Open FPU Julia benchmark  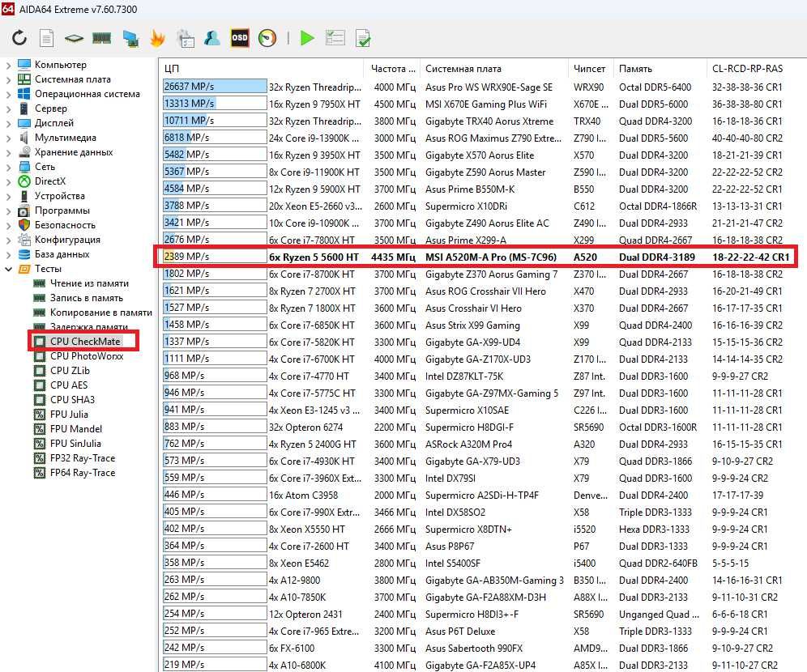(x=69, y=415)
